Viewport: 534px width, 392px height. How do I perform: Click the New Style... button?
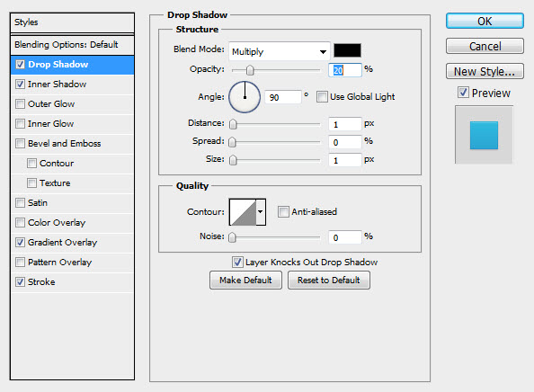point(485,72)
